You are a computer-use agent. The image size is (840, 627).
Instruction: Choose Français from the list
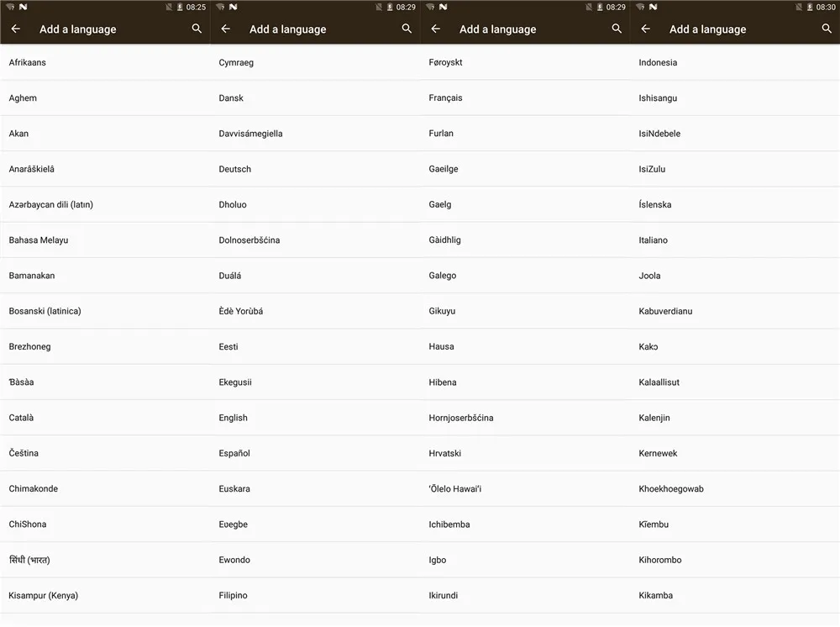(525, 97)
